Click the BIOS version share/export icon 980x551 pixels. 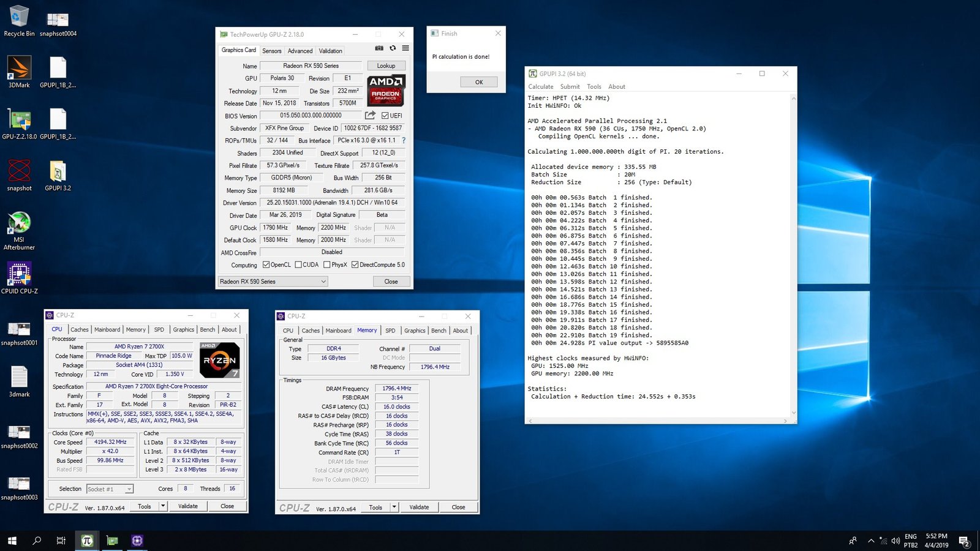point(370,115)
